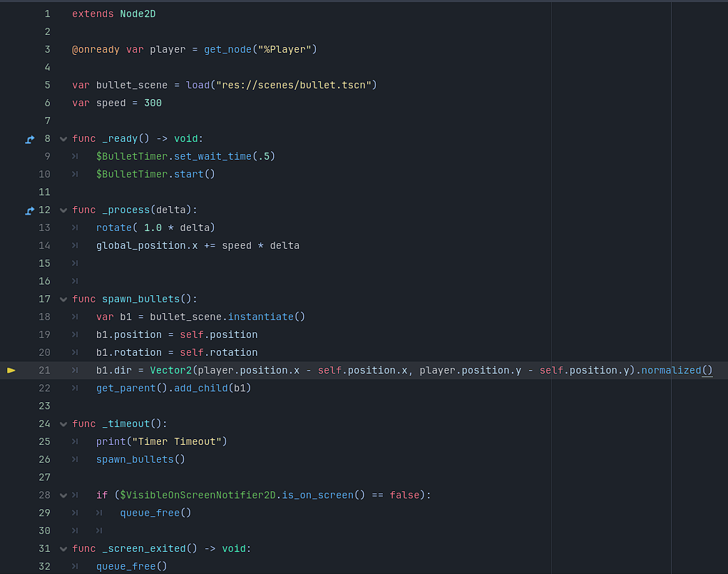Collapse the _ready function fold arrow
728x574 pixels.
(x=63, y=139)
